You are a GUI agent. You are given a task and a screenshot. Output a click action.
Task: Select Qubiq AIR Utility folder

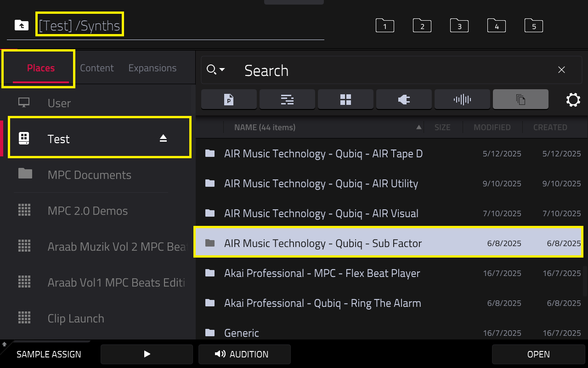[389, 184]
